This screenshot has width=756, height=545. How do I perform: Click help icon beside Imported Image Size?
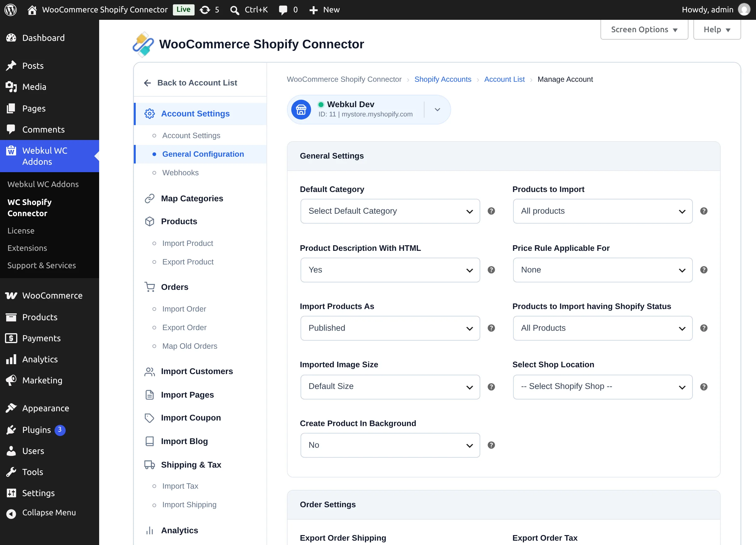[491, 387]
